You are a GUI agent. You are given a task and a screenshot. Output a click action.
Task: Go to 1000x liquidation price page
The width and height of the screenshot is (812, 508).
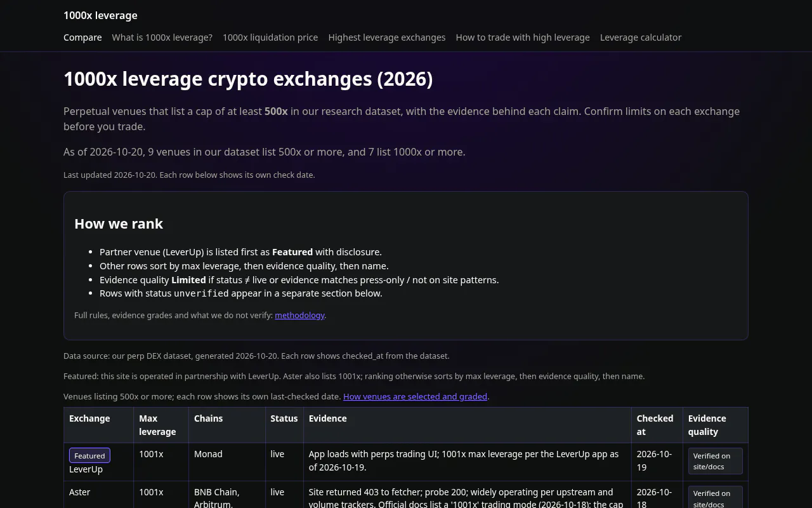[x=270, y=37]
